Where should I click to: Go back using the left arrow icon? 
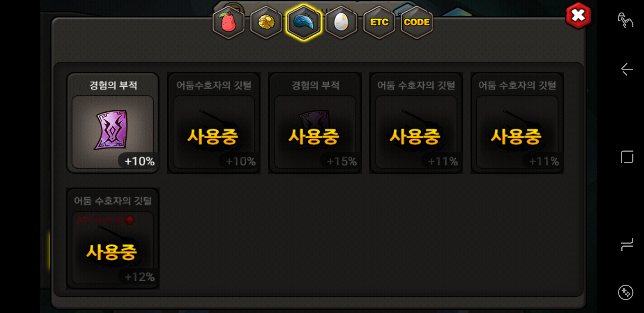coord(627,69)
